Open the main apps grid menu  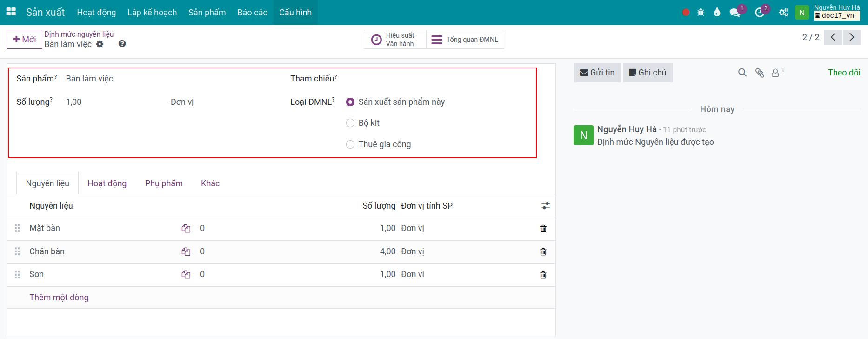pyautogui.click(x=11, y=12)
